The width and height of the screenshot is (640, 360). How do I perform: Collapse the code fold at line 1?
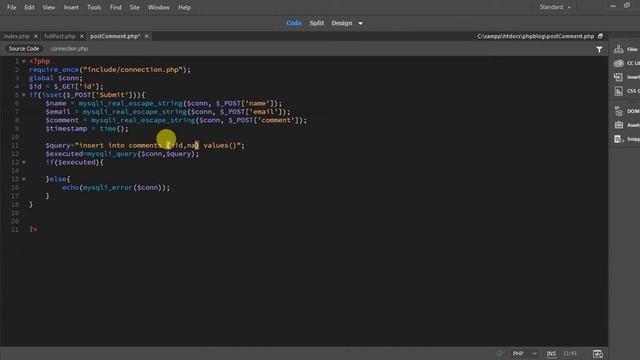coord(24,61)
